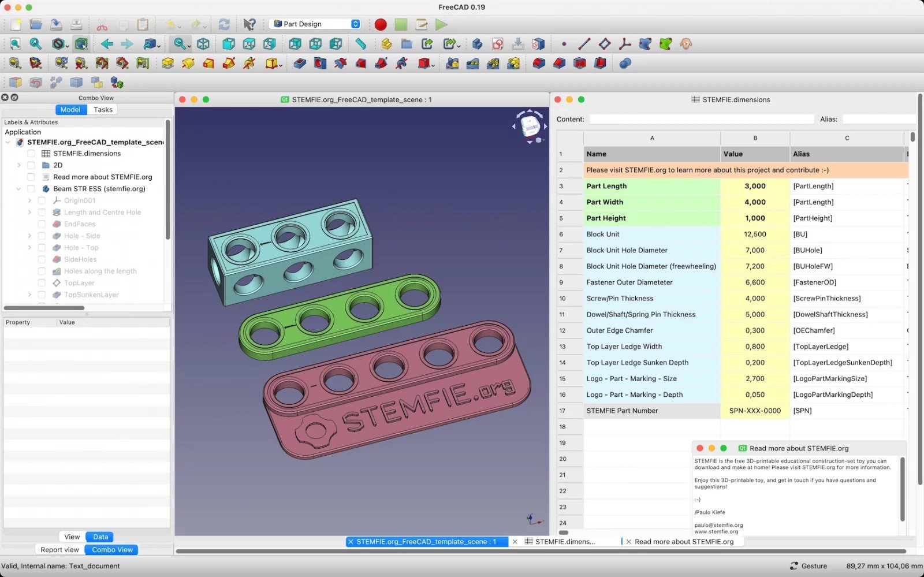Click the Report view button
The width and height of the screenshot is (924, 577).
point(59,550)
